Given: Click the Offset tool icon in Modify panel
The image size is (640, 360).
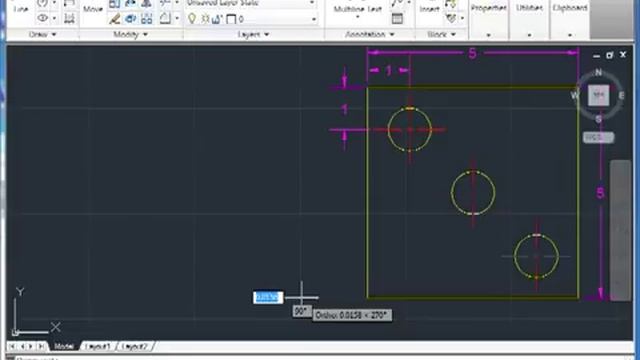Looking at the screenshot, I should pyautogui.click(x=165, y=18).
